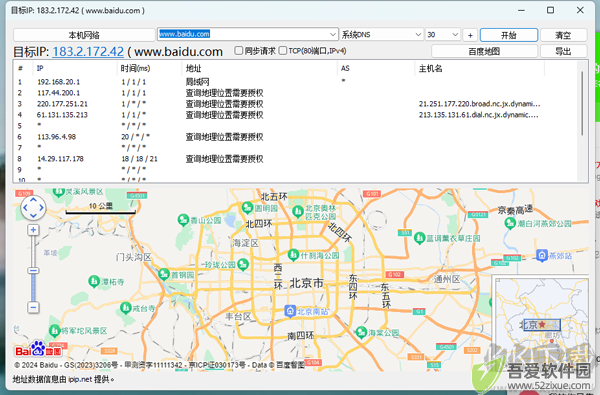This screenshot has width=600, height=395.
Task: Click the 本机网络 button
Action: point(84,35)
